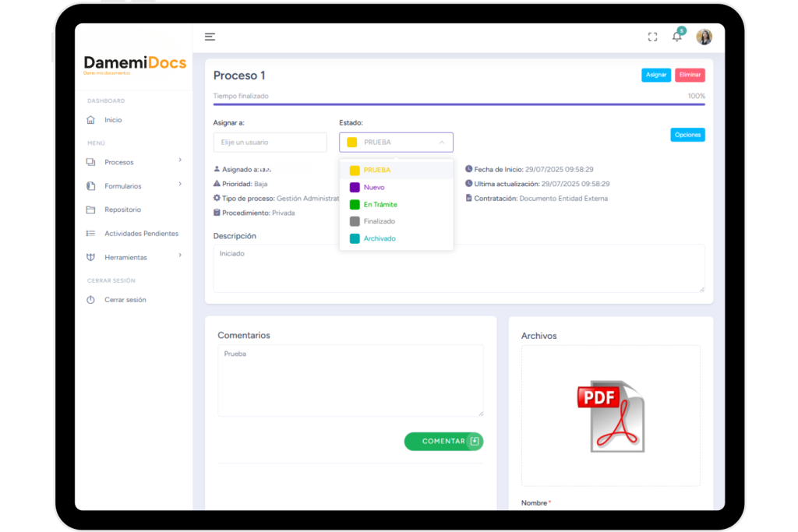Open the user profile avatar
Viewport: 798px width, 532px height.
tap(704, 37)
